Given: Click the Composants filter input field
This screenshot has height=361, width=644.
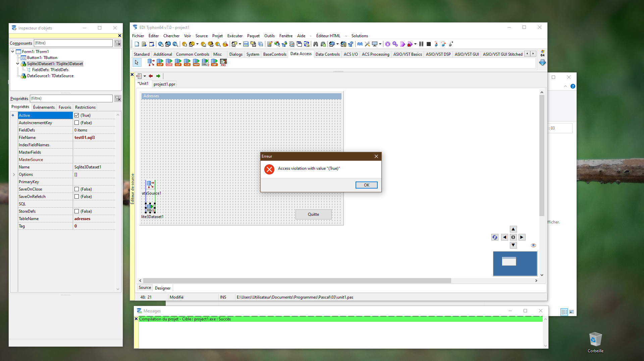Looking at the screenshot, I should [x=73, y=43].
